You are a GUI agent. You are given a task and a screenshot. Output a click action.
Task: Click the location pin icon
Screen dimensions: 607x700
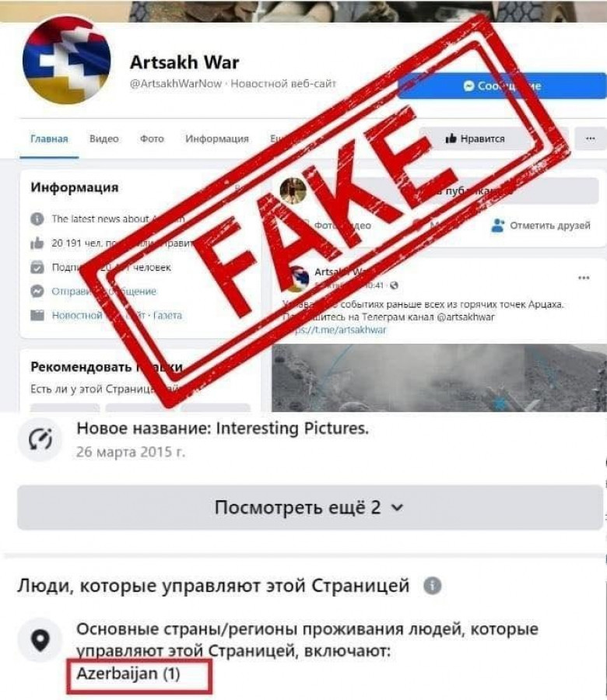40,640
